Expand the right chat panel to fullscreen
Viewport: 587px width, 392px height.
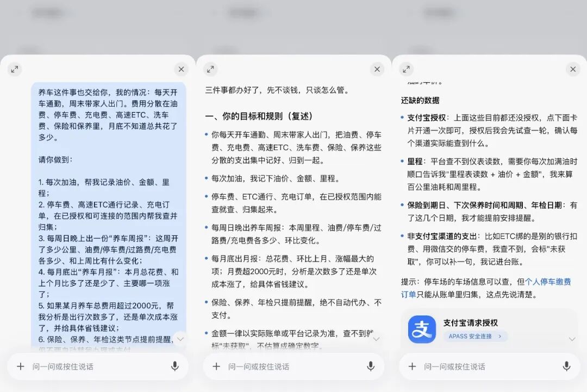click(x=406, y=69)
